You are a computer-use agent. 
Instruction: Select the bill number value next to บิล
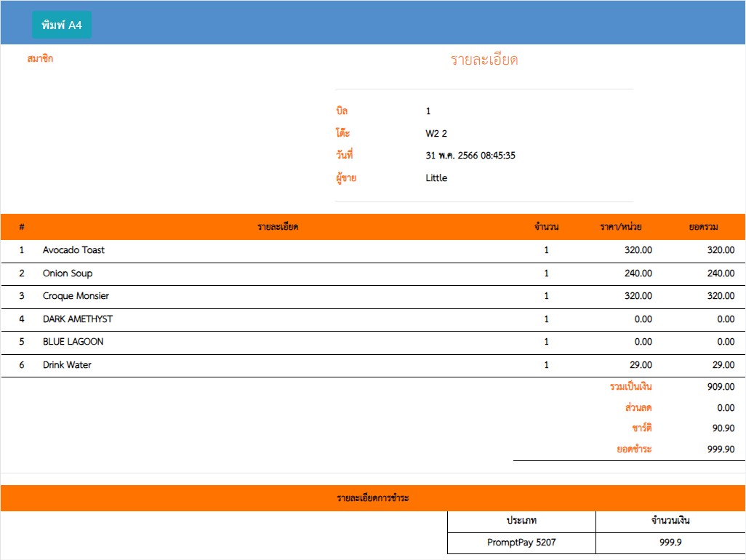(x=428, y=111)
